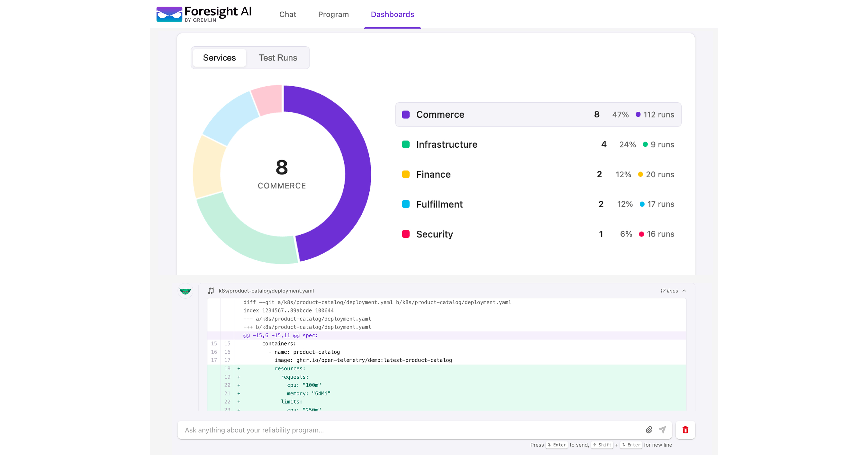
Task: Switch to the Program tab
Action: point(333,14)
